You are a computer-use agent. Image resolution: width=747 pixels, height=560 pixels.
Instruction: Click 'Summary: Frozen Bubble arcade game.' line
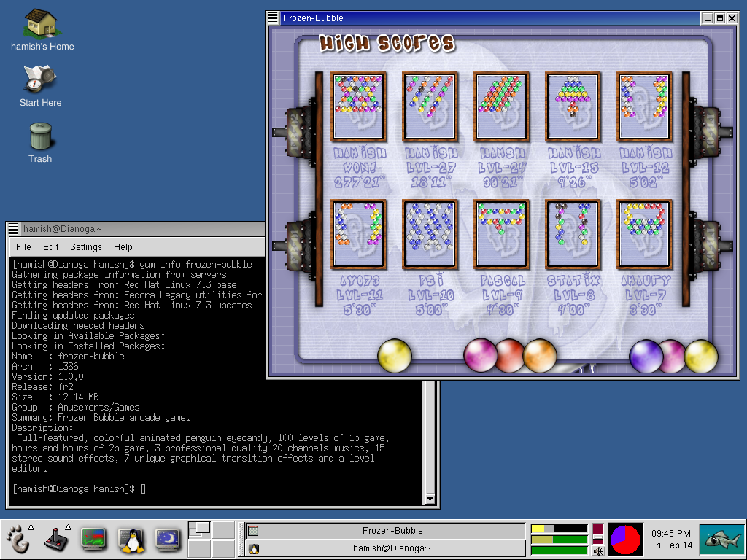point(101,418)
